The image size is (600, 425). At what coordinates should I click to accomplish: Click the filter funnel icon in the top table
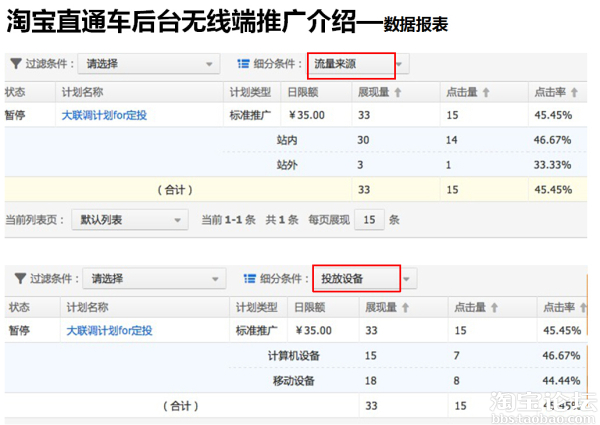coord(16,64)
